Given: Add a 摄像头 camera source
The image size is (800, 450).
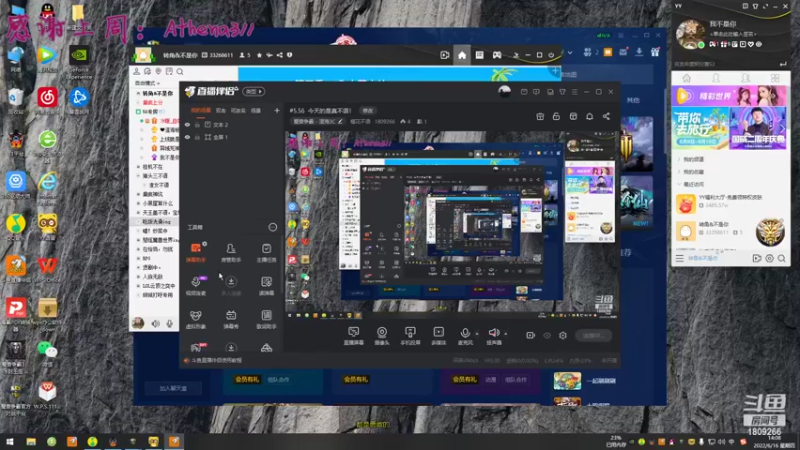Looking at the screenshot, I should tap(382, 336).
